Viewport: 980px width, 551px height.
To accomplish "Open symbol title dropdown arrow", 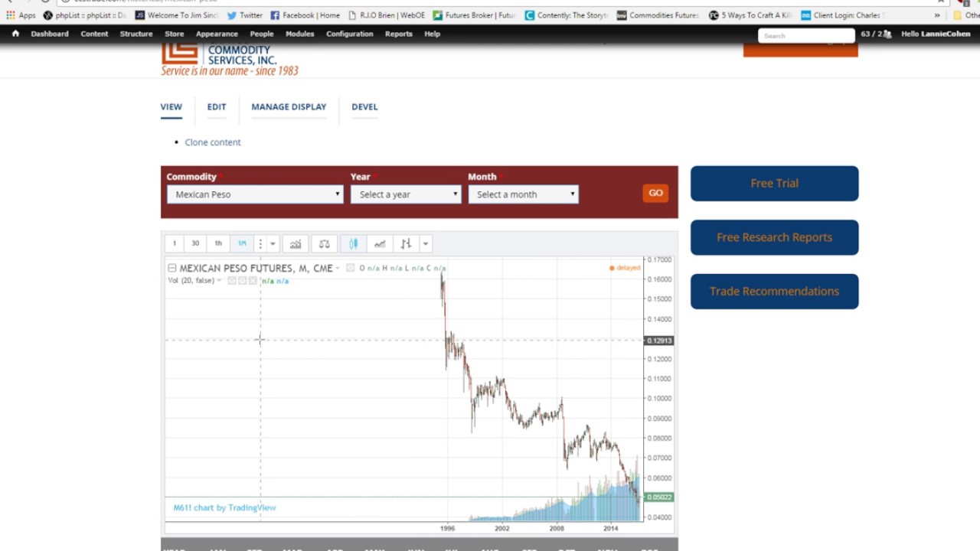I will [338, 269].
